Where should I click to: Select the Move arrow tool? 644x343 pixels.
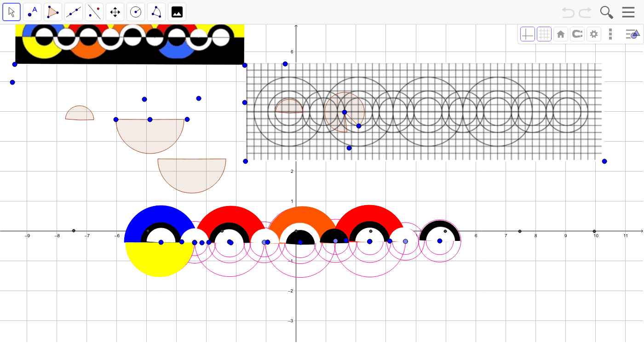coord(11,12)
